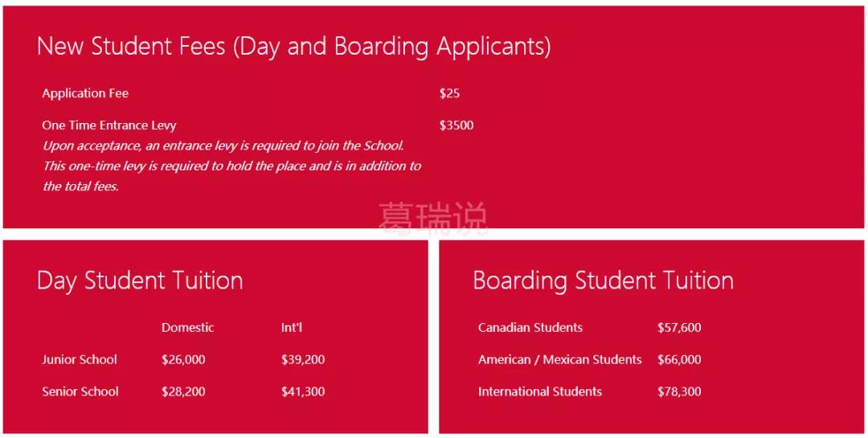868x438 pixels.
Task: Select Junior School domestic fee $26,000
Action: (x=183, y=360)
